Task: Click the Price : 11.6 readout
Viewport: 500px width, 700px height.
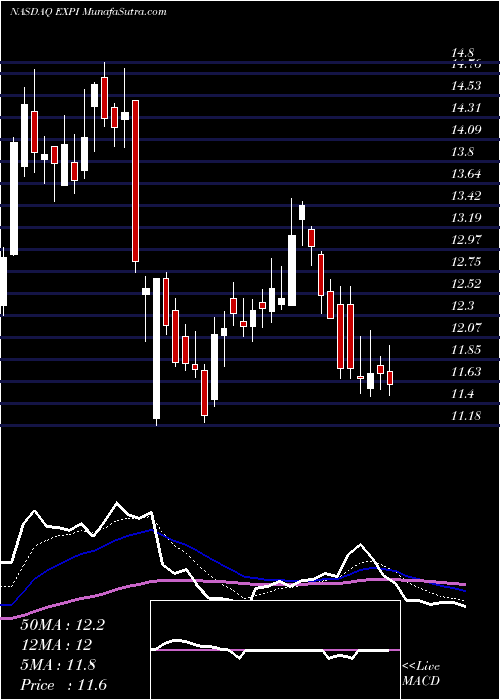Action: click(63, 685)
